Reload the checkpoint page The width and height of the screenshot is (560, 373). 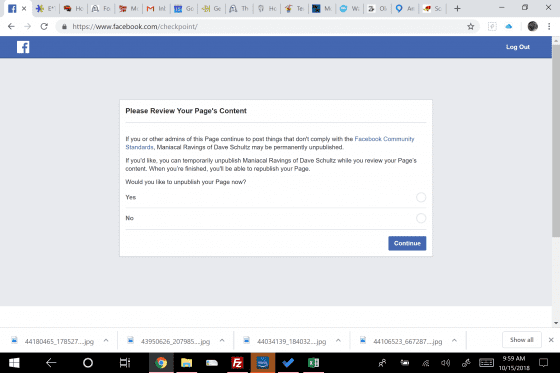[x=44, y=26]
